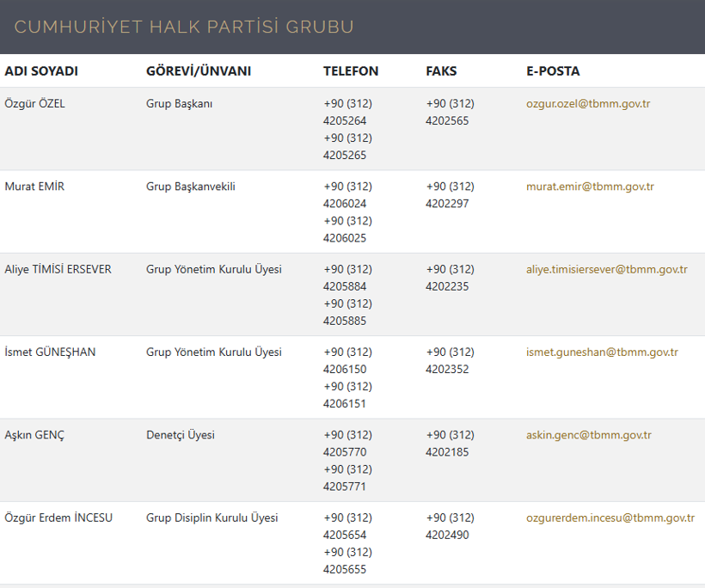Click the GÖREVİ/ÜNVANI column header
This screenshot has width=705, height=588.
click(x=199, y=70)
